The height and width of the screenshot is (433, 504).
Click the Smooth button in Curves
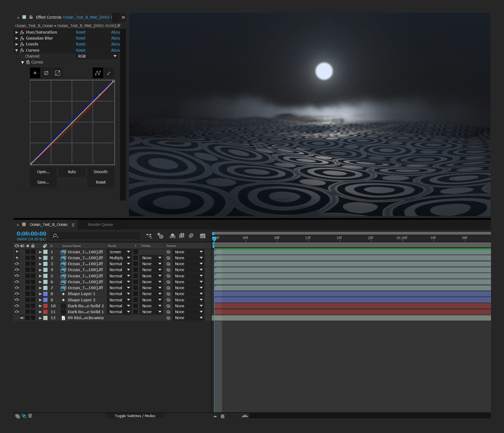pyautogui.click(x=100, y=171)
